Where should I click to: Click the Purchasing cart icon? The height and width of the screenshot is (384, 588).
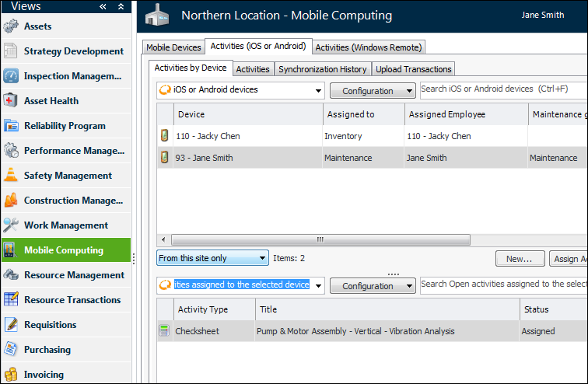coord(10,350)
